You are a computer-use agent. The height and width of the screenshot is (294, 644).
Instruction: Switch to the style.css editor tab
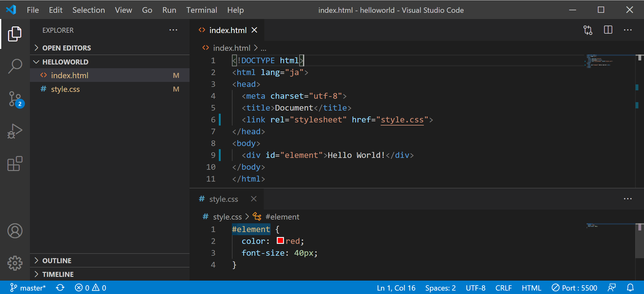pos(223,199)
